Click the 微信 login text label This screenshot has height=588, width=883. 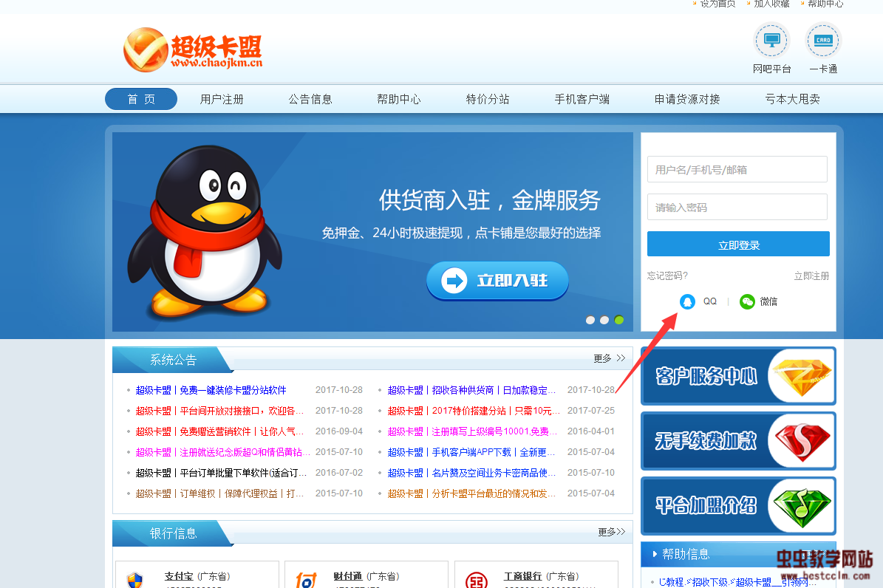768,302
